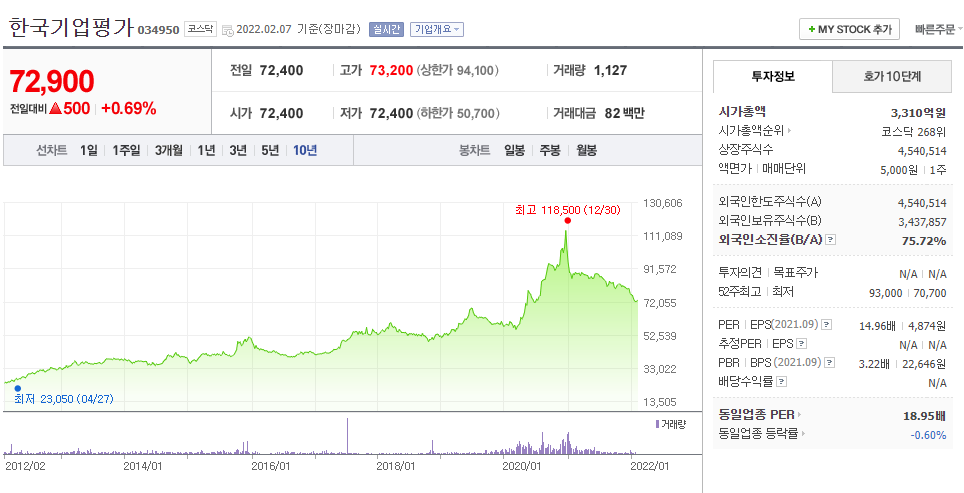Click the 52주최고 93,000 value
Viewport: 964px width, 493px height.
tap(888, 293)
